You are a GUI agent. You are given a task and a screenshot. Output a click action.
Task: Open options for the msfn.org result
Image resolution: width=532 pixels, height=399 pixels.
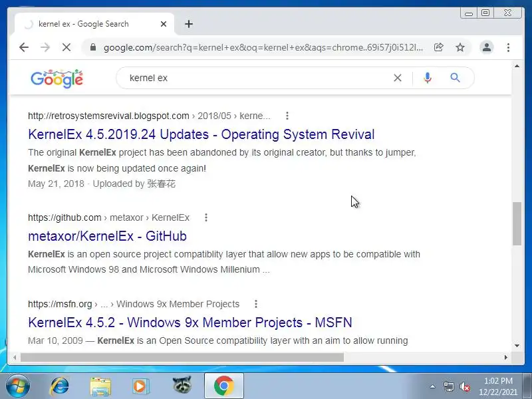[x=256, y=304]
